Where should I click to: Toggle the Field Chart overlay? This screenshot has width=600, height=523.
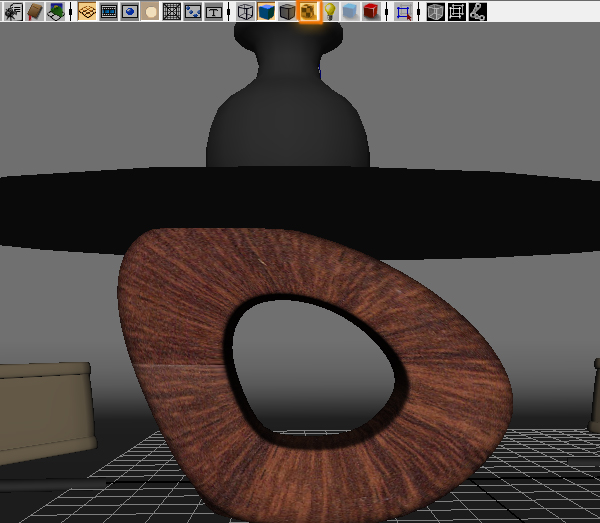click(x=172, y=11)
